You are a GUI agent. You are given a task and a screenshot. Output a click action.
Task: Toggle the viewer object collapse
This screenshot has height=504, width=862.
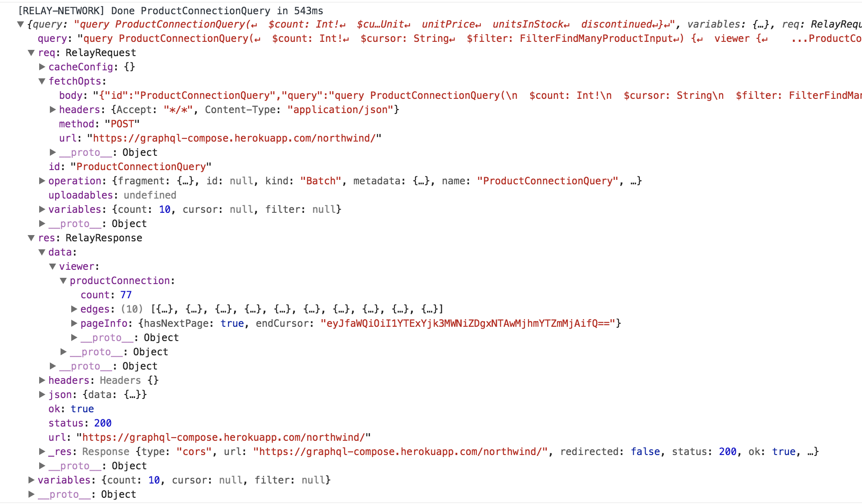coord(53,266)
